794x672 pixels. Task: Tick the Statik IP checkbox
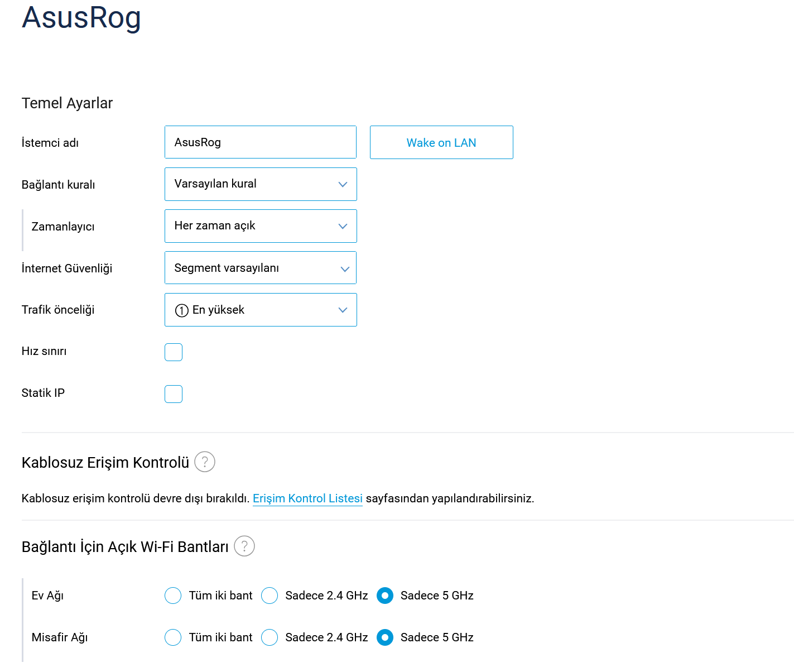[174, 394]
